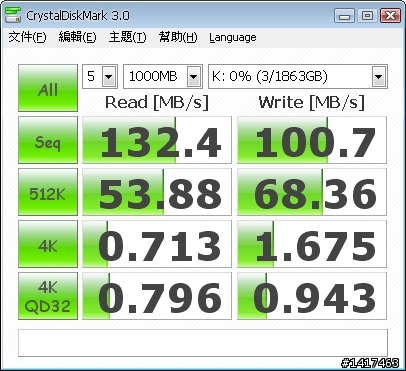Start the 512K benchmark

tap(48, 192)
